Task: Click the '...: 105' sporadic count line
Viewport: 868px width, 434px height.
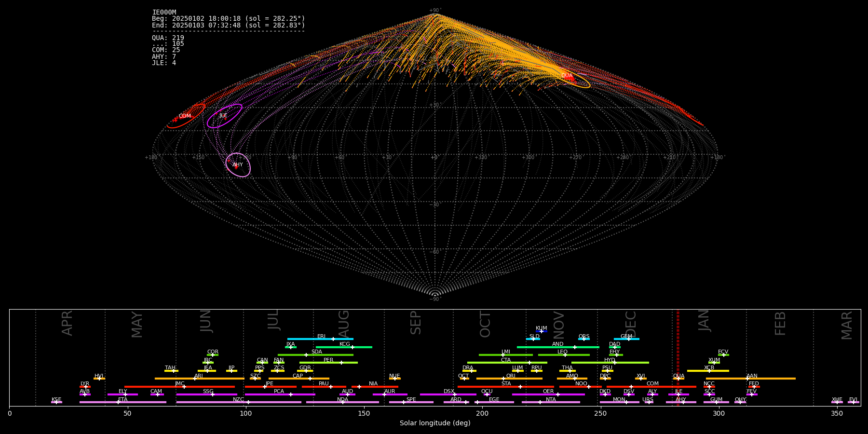Action: 168,44
